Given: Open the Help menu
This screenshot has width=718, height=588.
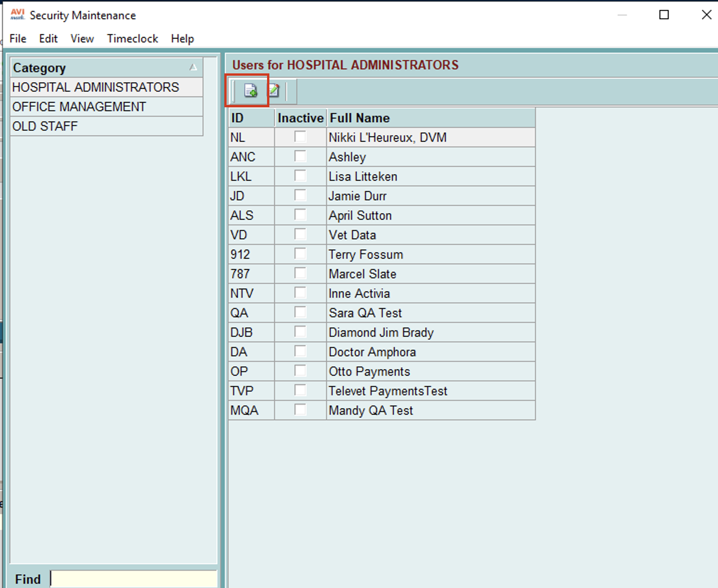Looking at the screenshot, I should click(x=182, y=39).
